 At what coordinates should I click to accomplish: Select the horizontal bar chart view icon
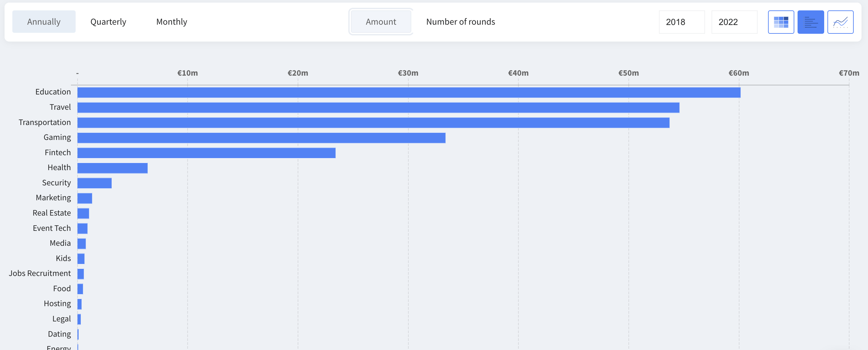(x=810, y=22)
